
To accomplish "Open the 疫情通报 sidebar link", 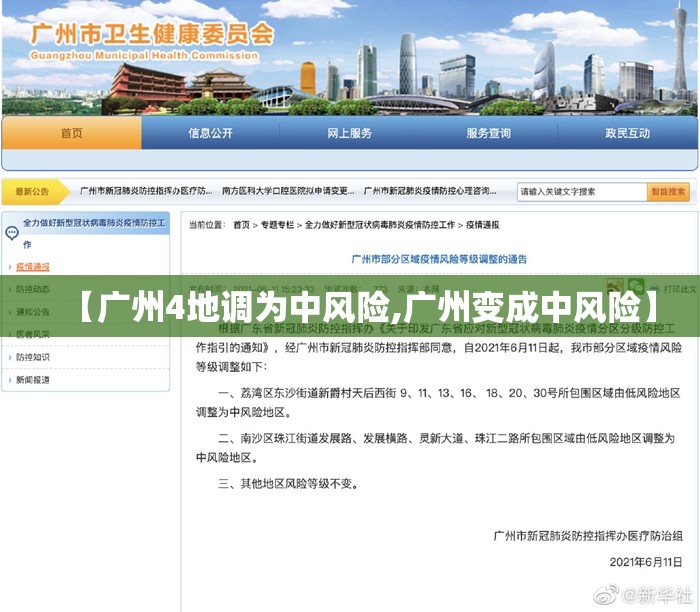I will tap(33, 267).
